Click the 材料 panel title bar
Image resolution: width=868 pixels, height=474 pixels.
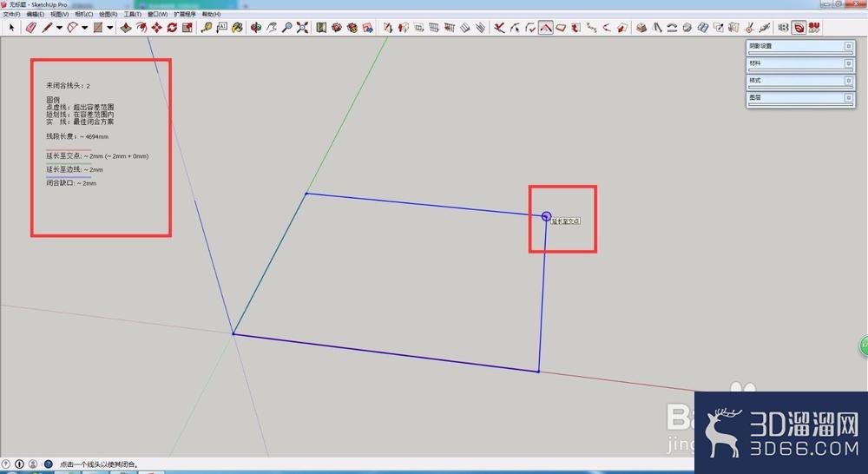click(800, 63)
